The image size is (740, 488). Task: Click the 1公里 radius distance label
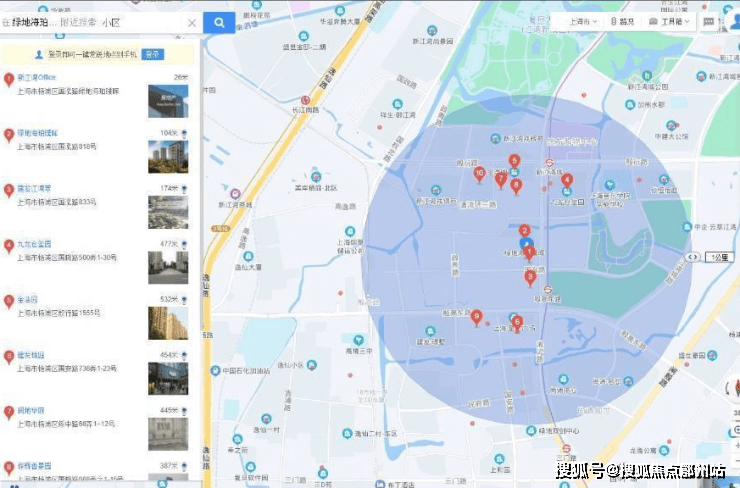(x=719, y=257)
